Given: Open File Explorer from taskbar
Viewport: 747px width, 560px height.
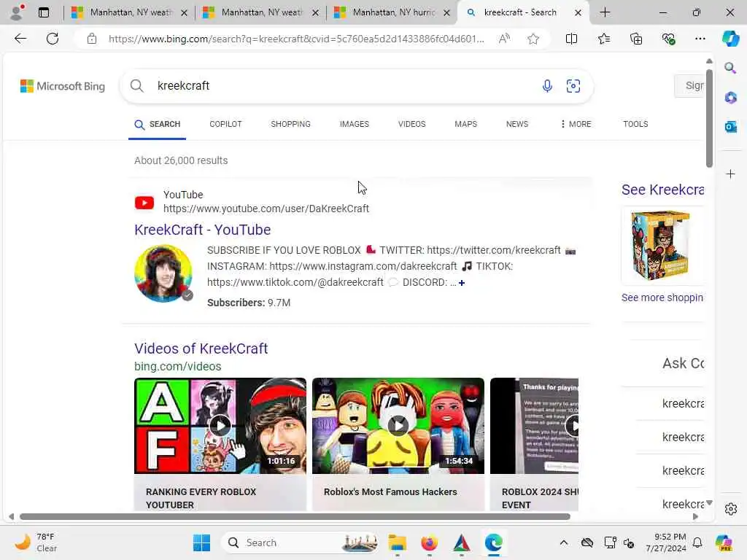Looking at the screenshot, I should tap(397, 542).
